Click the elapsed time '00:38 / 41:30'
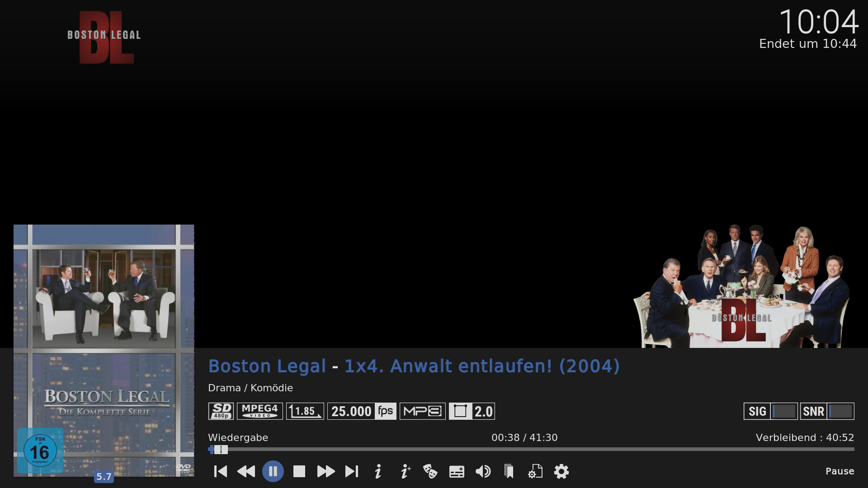 pos(524,437)
